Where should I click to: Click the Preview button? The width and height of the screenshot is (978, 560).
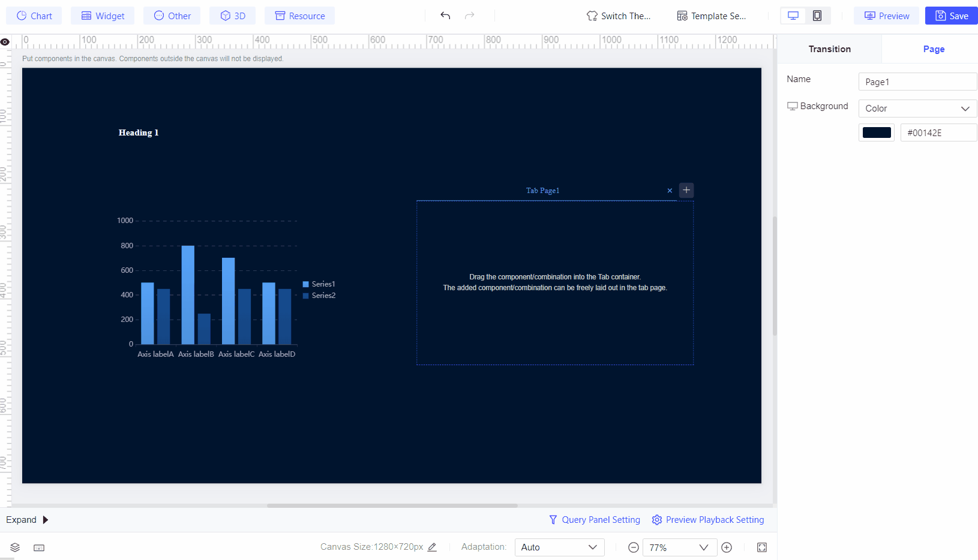(886, 16)
